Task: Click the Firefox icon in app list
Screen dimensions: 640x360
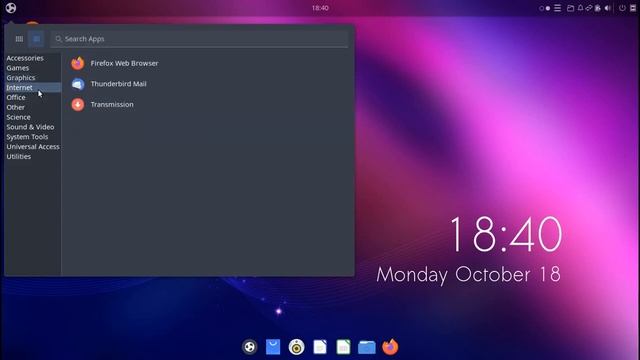Action: [x=78, y=63]
